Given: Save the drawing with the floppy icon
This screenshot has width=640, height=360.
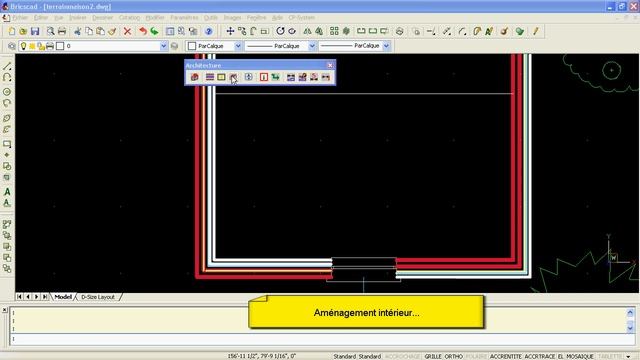Looking at the screenshot, I should pos(35,31).
